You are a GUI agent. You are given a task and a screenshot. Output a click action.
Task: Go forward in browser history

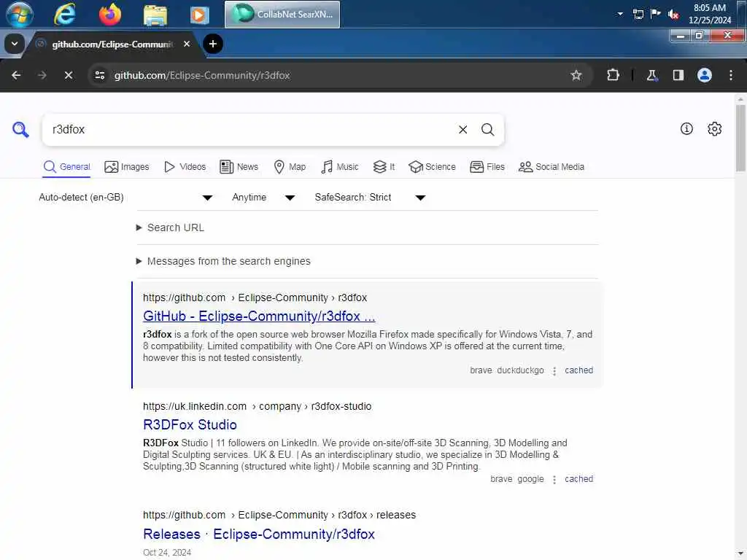tap(42, 75)
